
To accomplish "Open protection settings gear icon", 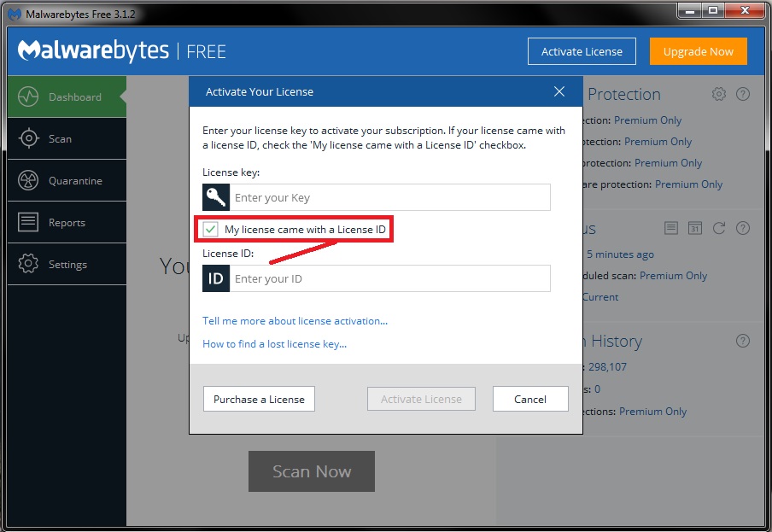I will coord(719,94).
